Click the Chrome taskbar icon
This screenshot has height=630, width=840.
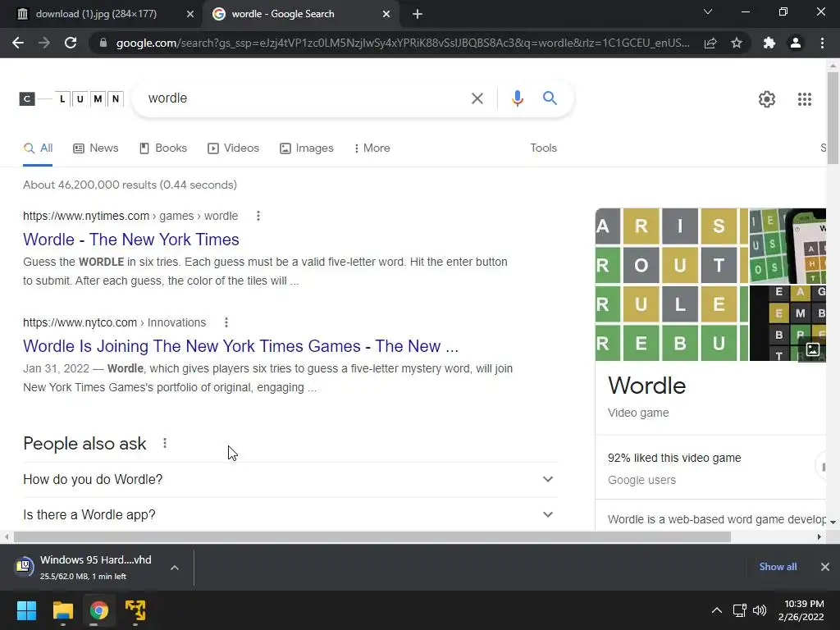coord(98,610)
